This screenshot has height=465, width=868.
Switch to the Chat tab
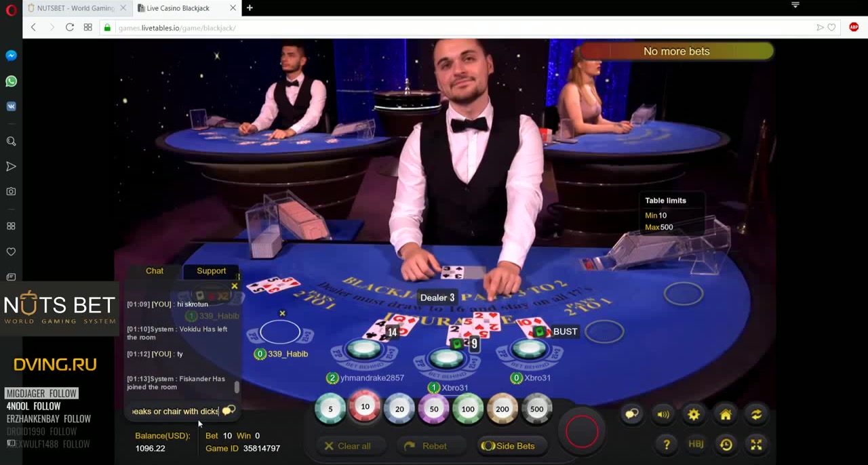155,270
